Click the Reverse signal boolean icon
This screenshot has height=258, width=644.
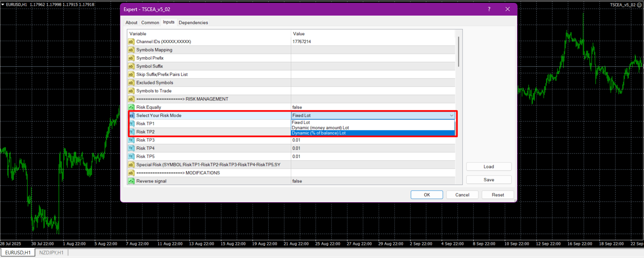click(131, 181)
